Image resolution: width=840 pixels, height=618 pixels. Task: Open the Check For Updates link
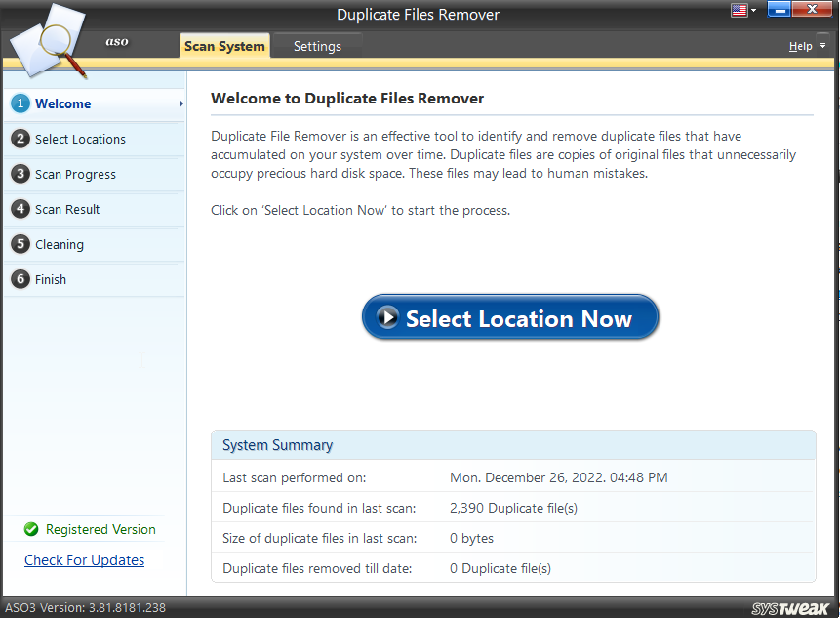[x=84, y=559]
